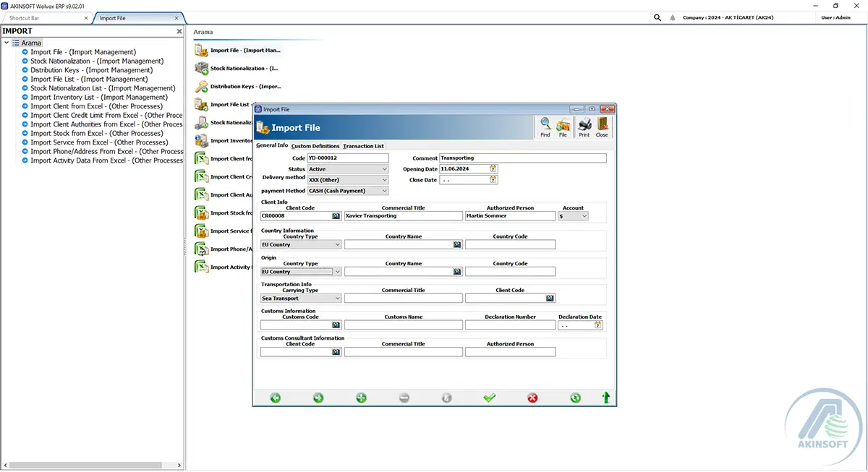The height and width of the screenshot is (472, 868).
Task: Select the Shortcut Bar tab
Action: click(x=47, y=18)
